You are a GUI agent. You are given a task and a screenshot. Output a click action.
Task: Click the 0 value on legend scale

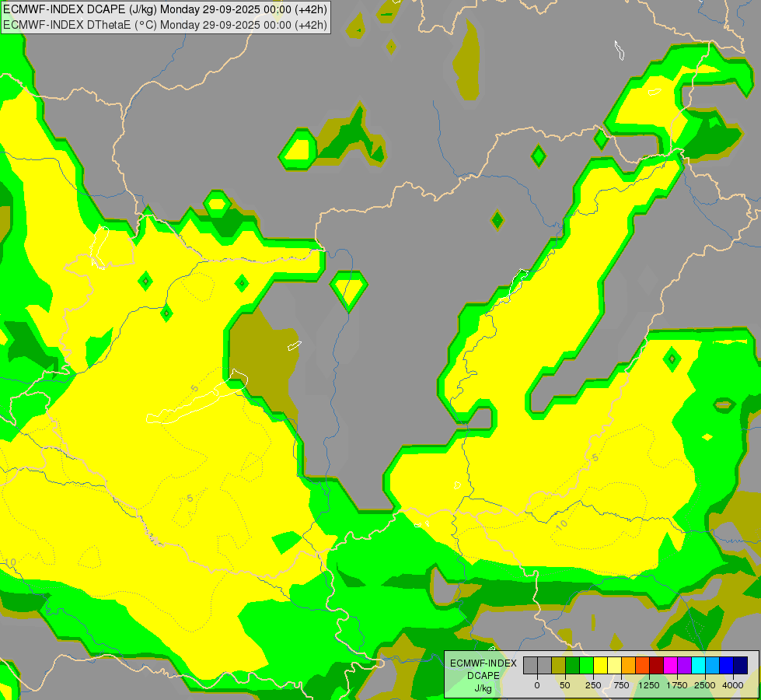click(536, 685)
